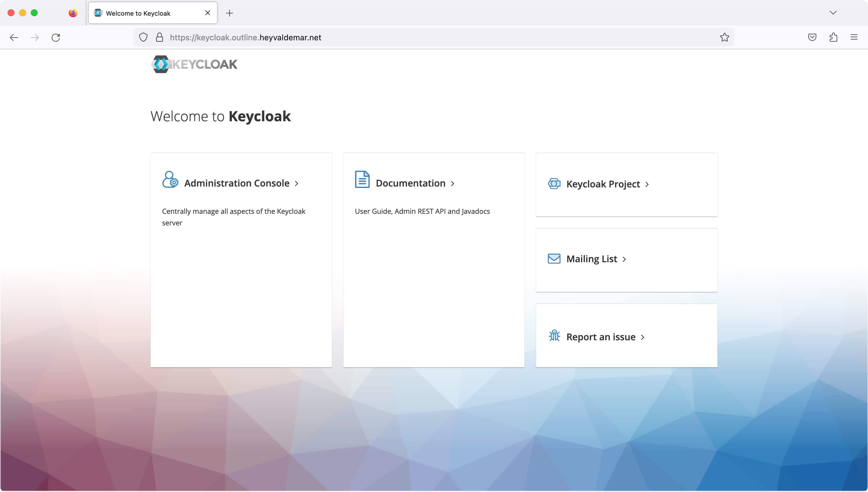Expand the Keycloak Project arrow

tap(648, 184)
